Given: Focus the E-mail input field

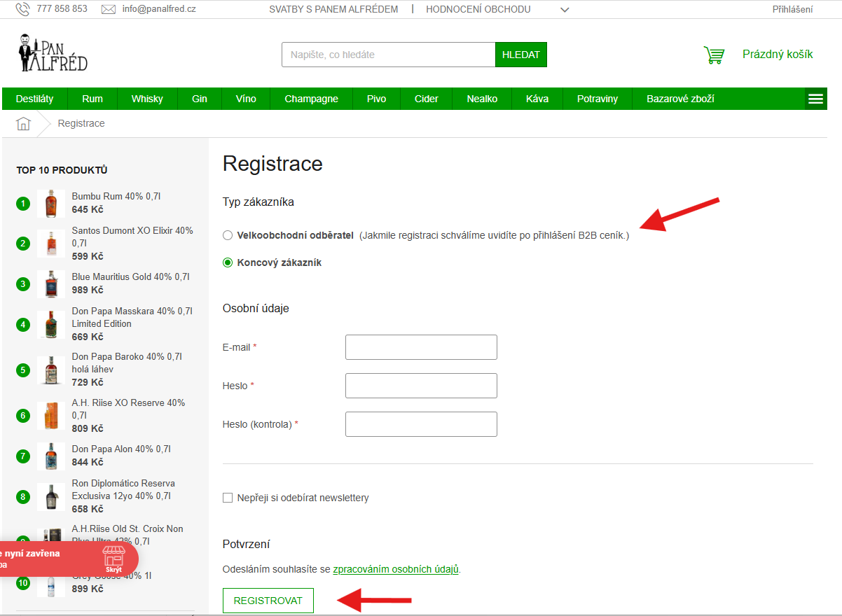Looking at the screenshot, I should click(x=421, y=347).
